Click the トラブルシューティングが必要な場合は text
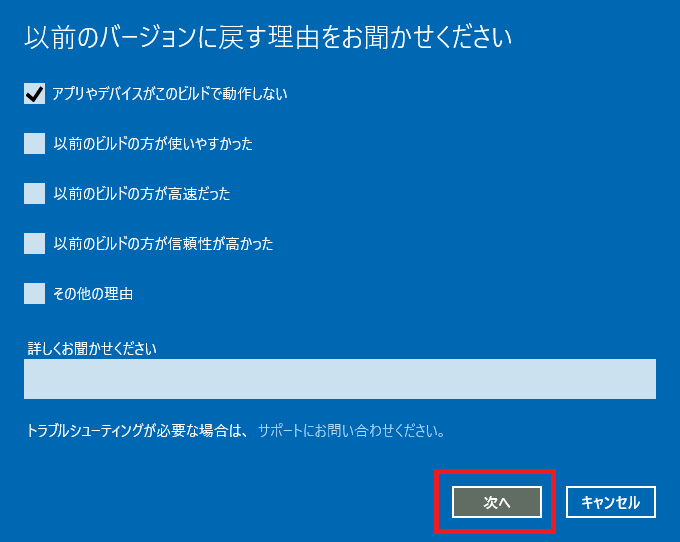The image size is (680, 542). 137,431
